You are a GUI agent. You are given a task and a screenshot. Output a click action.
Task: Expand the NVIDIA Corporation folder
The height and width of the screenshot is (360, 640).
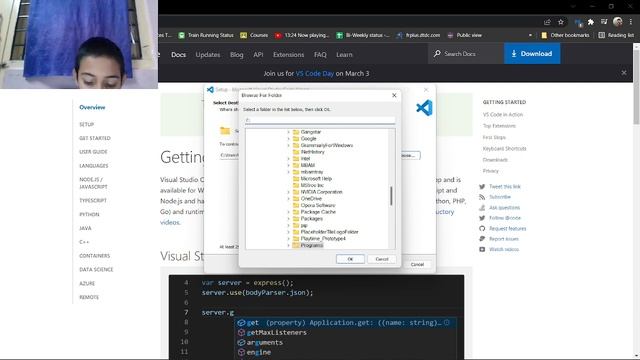pyautogui.click(x=288, y=192)
